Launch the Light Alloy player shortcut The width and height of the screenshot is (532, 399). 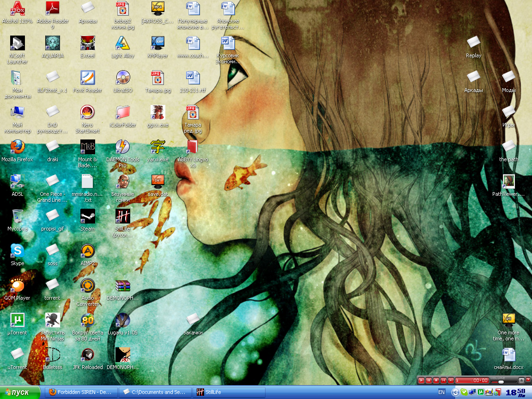(123, 47)
